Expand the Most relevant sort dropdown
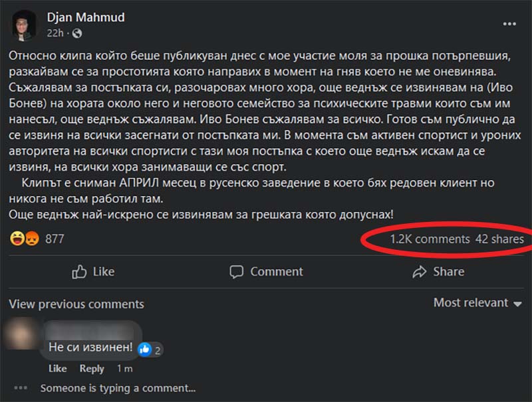 click(477, 303)
